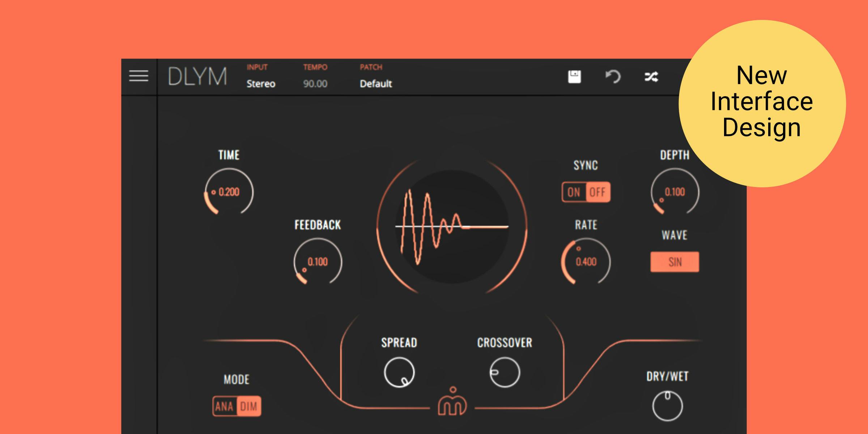Click the Spread knob
The width and height of the screenshot is (868, 434).
tap(399, 372)
